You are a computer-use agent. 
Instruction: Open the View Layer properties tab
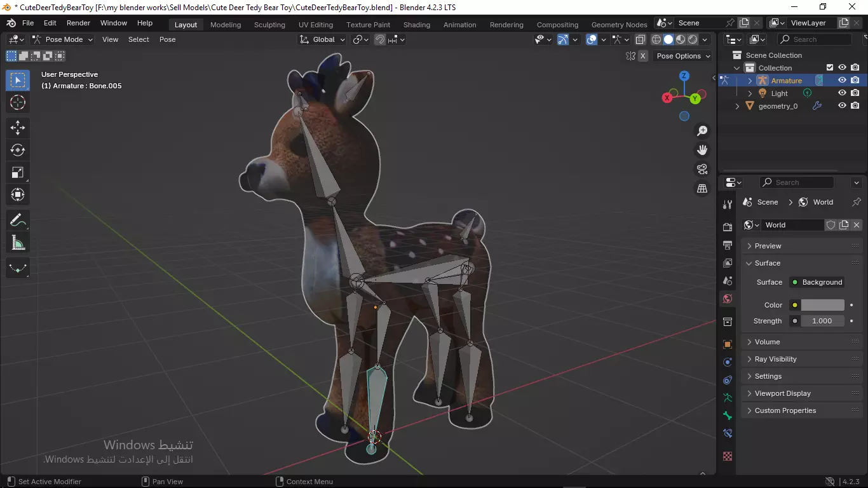728,262
